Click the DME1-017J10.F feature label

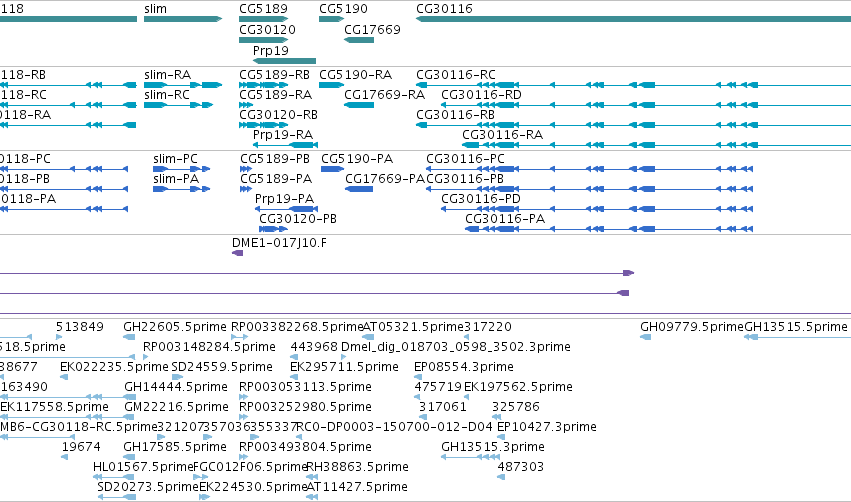[x=279, y=243]
